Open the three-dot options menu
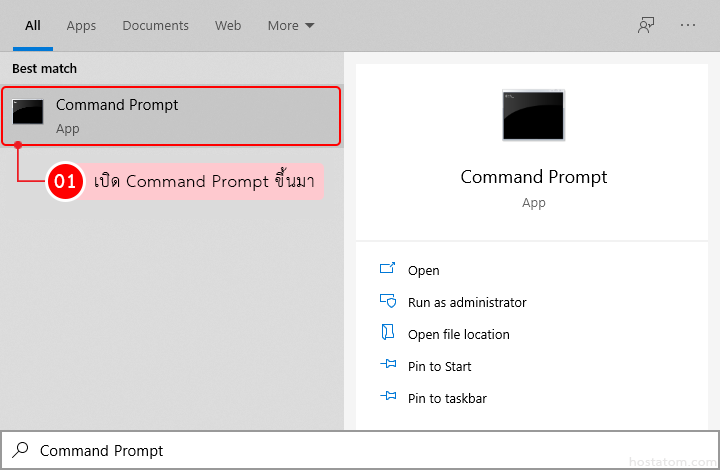720x470 pixels. click(688, 25)
